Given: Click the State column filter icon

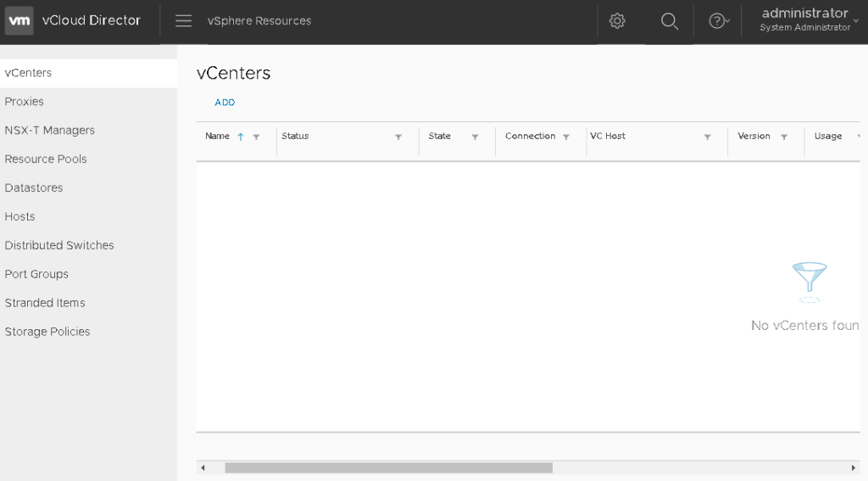Looking at the screenshot, I should tap(475, 137).
